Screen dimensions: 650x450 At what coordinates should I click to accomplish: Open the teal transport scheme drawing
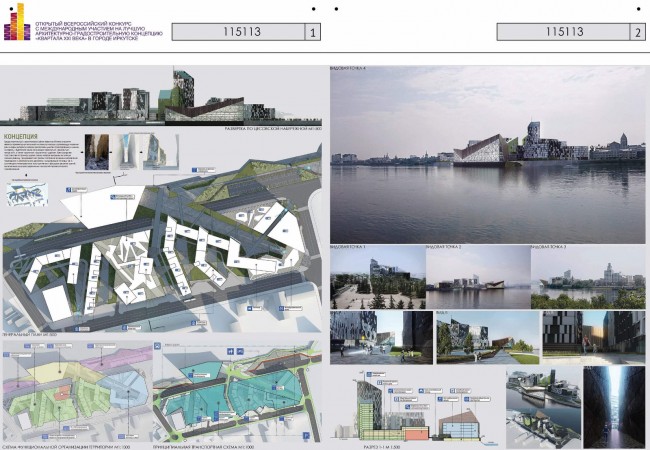pos(237,392)
